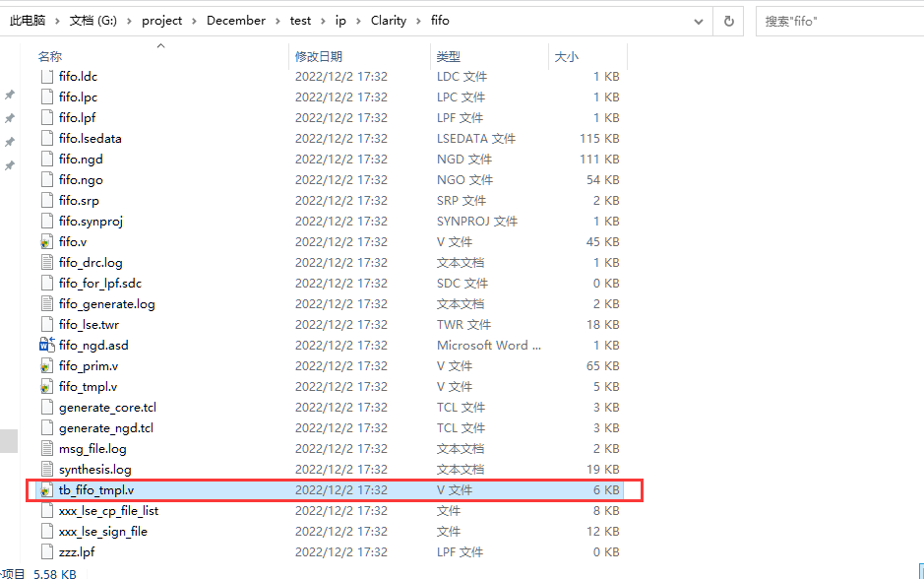Click the fifo.v Verilog file icon

(47, 241)
